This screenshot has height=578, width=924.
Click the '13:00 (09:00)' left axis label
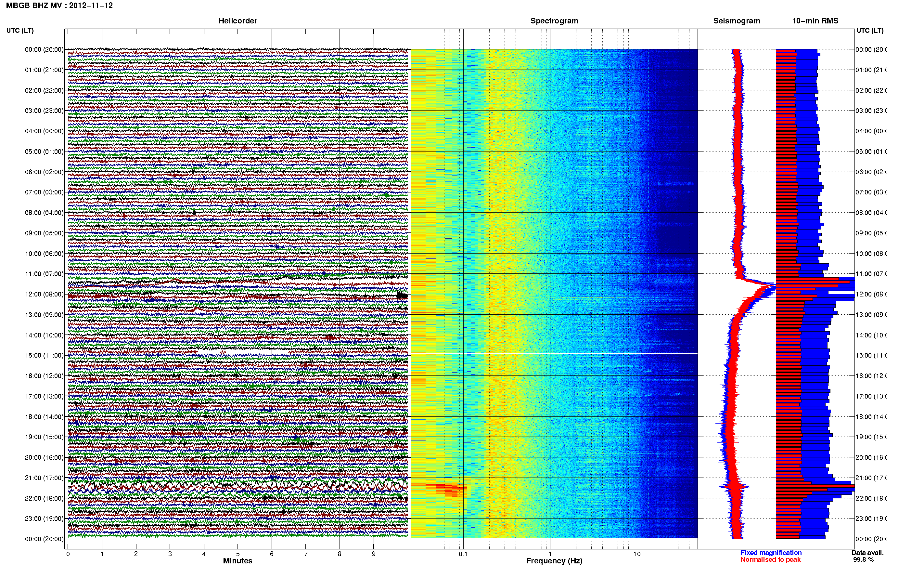[44, 315]
